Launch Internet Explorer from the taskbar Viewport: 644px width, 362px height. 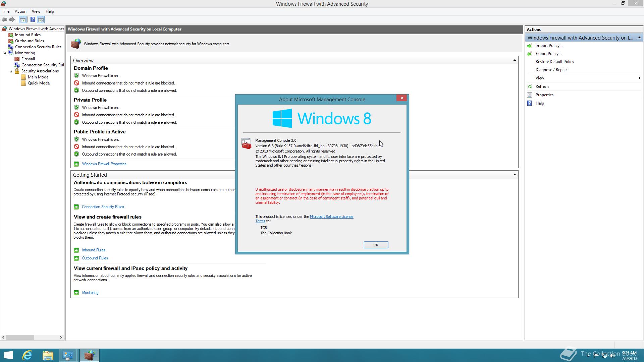point(27,355)
